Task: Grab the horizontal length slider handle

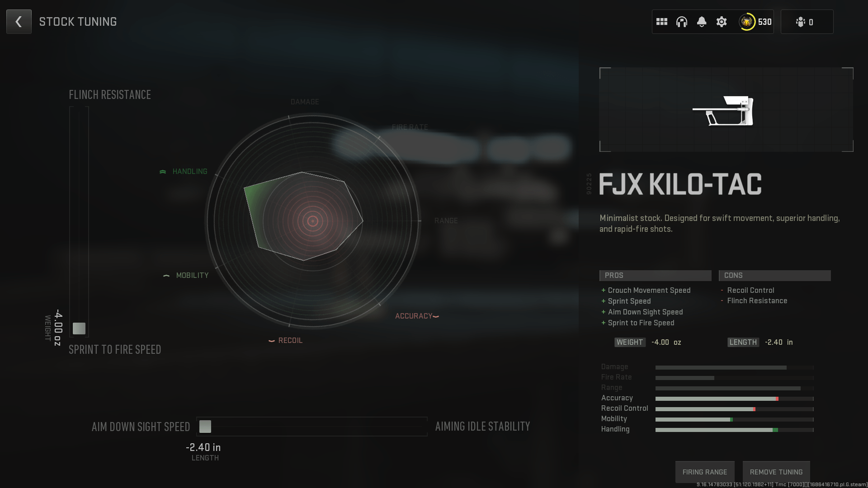Action: pos(205,427)
